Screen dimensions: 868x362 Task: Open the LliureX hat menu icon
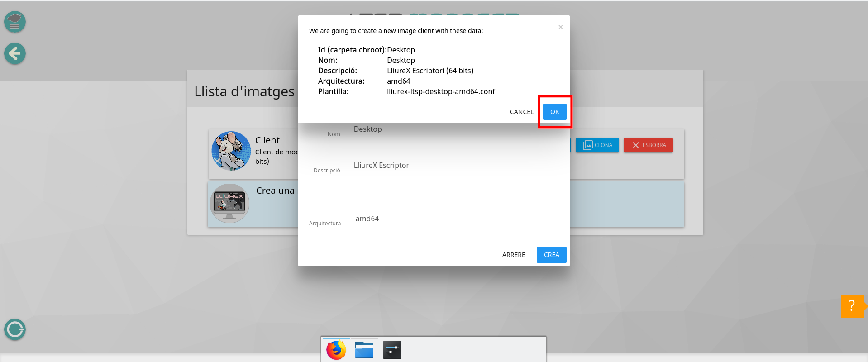pos(15,22)
